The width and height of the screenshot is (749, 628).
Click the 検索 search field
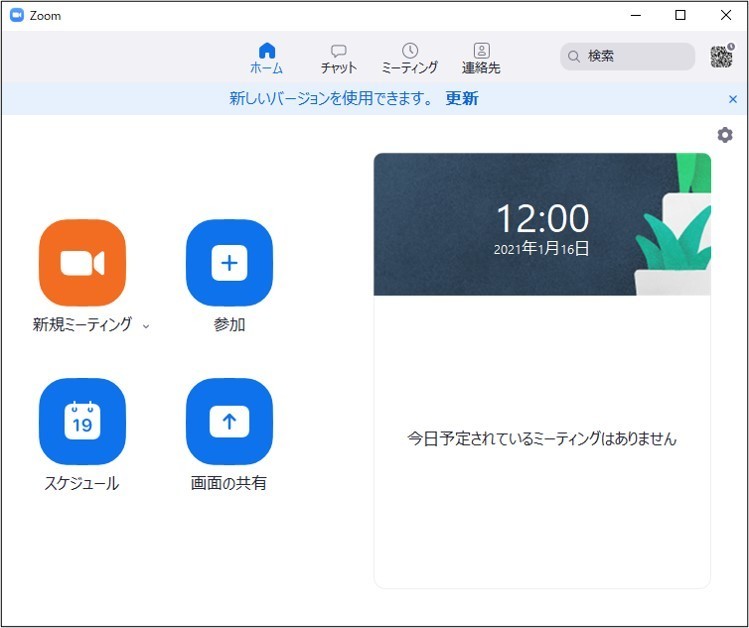[628, 57]
